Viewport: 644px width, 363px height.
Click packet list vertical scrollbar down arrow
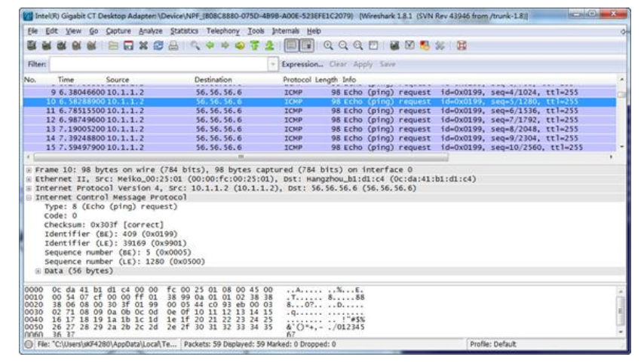pyautogui.click(x=621, y=147)
